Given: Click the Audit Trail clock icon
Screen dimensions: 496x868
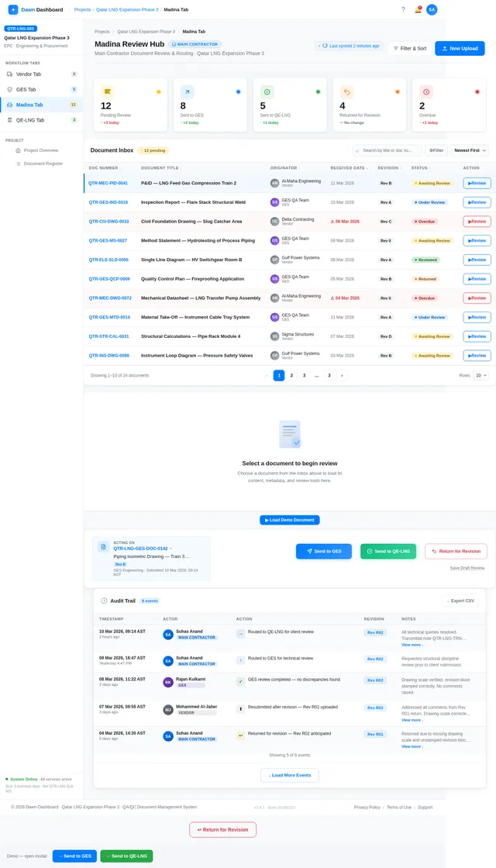Looking at the screenshot, I should [104, 601].
